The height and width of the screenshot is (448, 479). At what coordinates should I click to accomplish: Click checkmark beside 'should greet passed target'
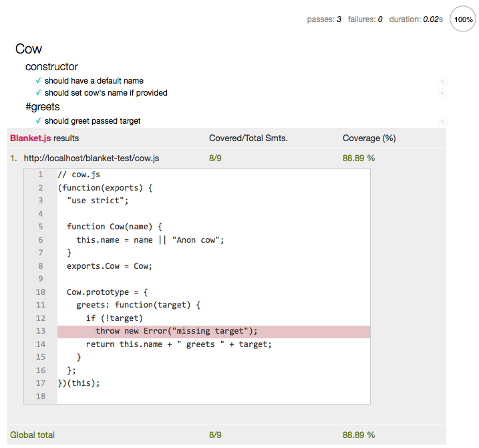point(39,121)
